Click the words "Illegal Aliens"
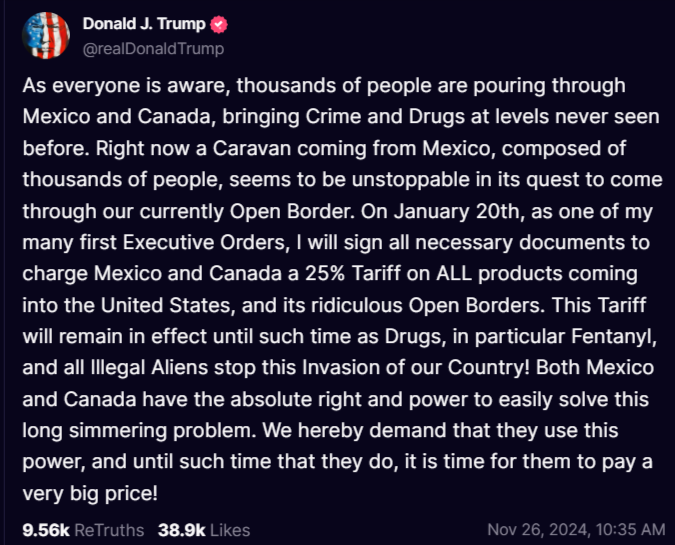The width and height of the screenshot is (675, 545). [x=149, y=368]
